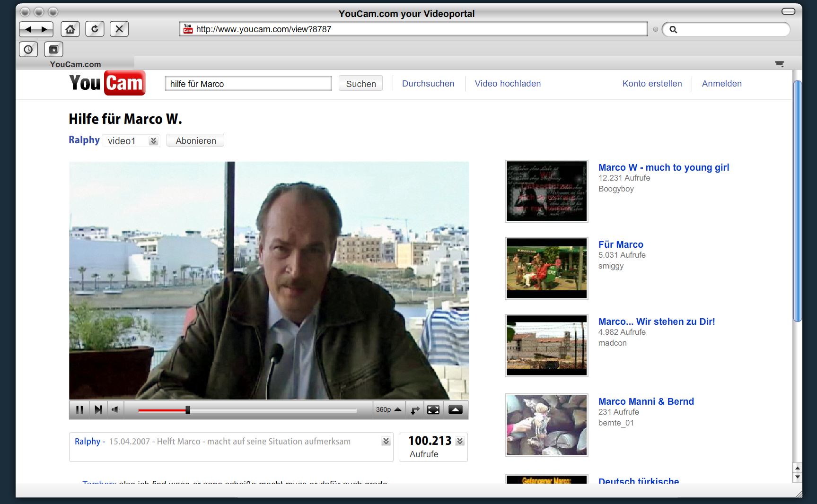The image size is (817, 504).
Task: Mute the video volume
Action: [x=115, y=410]
